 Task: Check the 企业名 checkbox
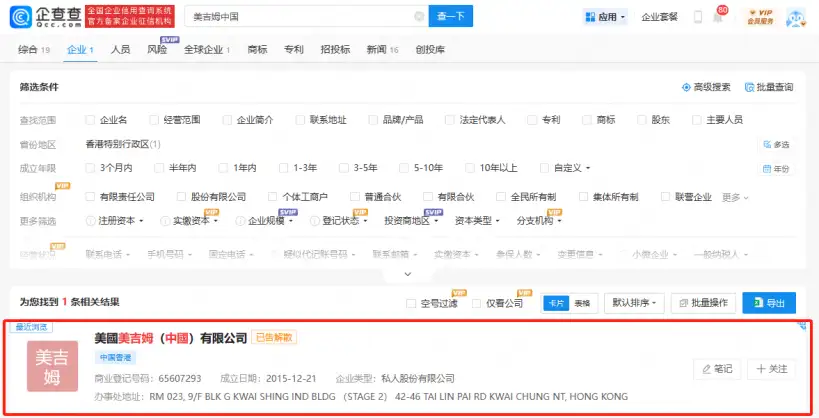(x=91, y=120)
